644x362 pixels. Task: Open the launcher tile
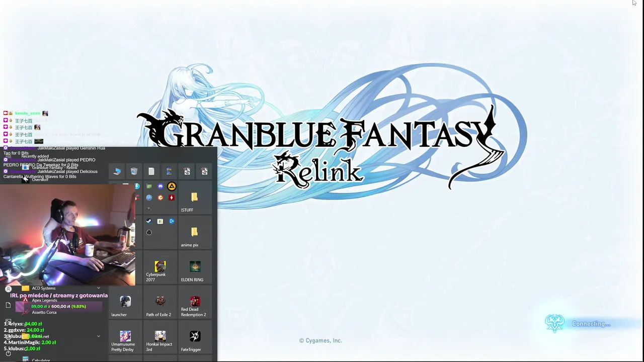tap(125, 303)
